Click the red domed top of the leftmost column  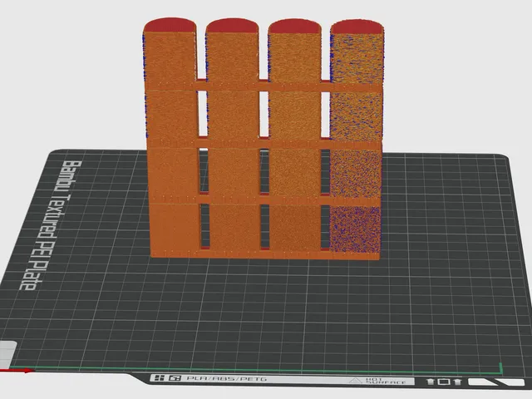point(170,25)
